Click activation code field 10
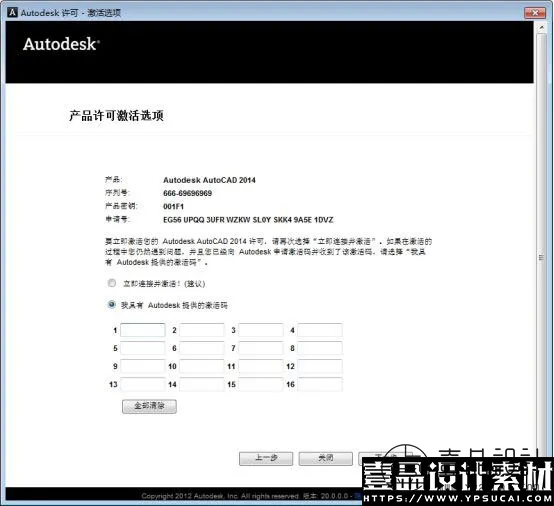 202,366
